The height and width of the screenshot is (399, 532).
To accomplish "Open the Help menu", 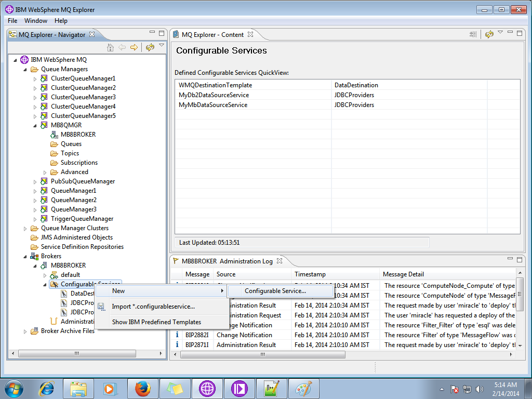I will [x=61, y=21].
